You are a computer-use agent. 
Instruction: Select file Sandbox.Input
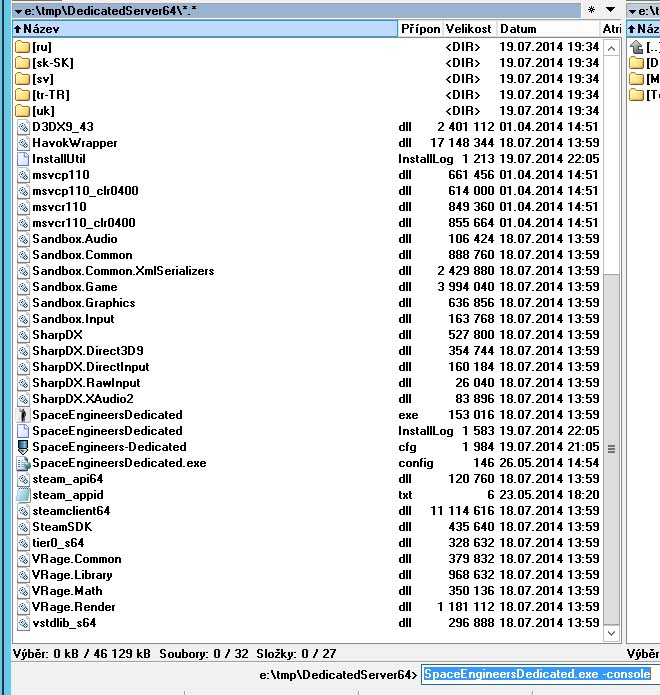click(x=73, y=319)
